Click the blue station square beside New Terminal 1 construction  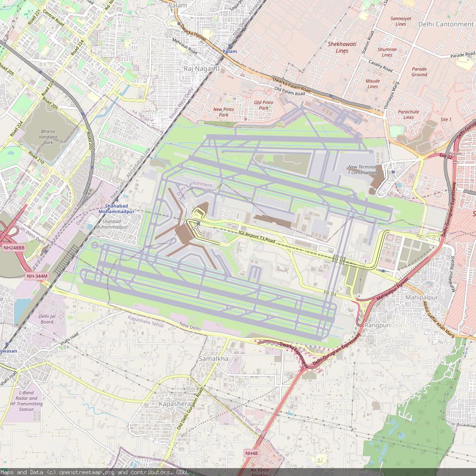point(393,172)
